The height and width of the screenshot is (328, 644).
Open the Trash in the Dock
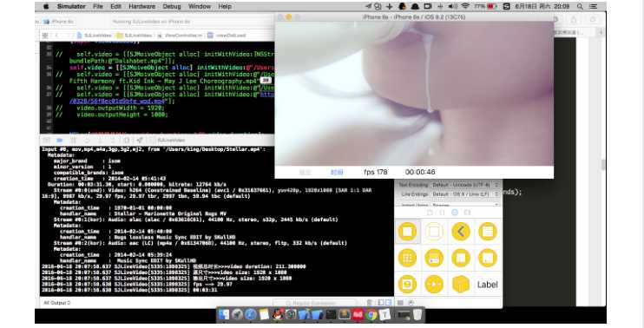[x=417, y=315]
